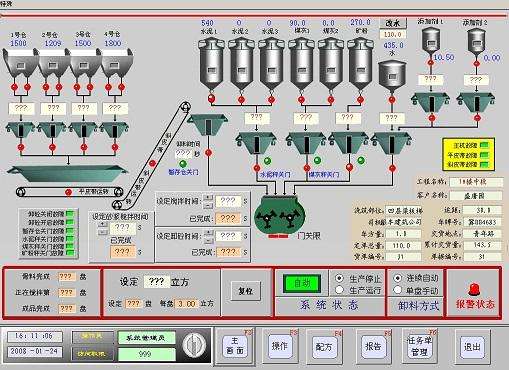Decrease 设定卸料时间 with the minus stepper

click(208, 241)
